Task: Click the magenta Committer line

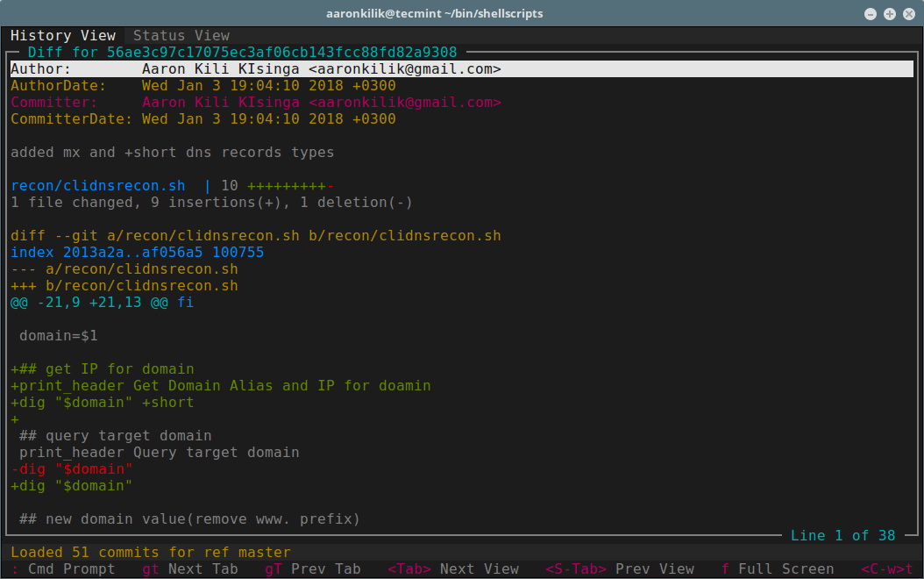Action: (x=255, y=103)
